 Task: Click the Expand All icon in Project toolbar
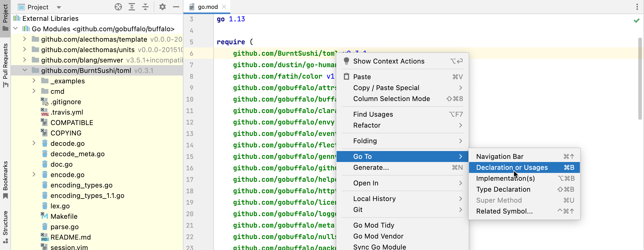(x=132, y=7)
